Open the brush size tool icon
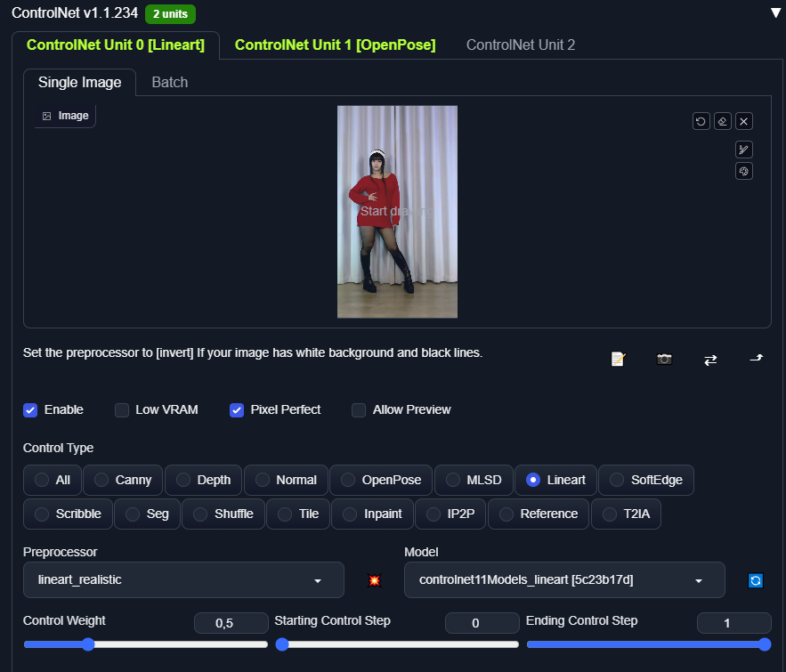This screenshot has height=672, width=786. pos(744,150)
